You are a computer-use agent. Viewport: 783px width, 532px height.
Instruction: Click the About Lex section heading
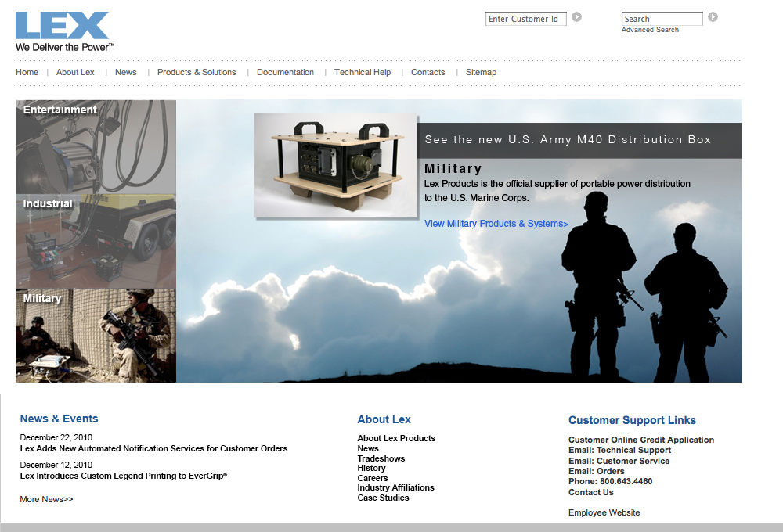384,419
